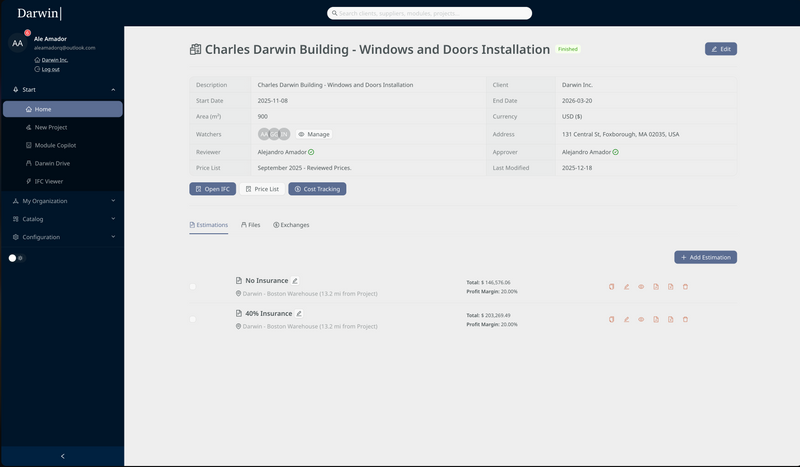Collapse the sidebar using the bottom arrow

coord(62,456)
